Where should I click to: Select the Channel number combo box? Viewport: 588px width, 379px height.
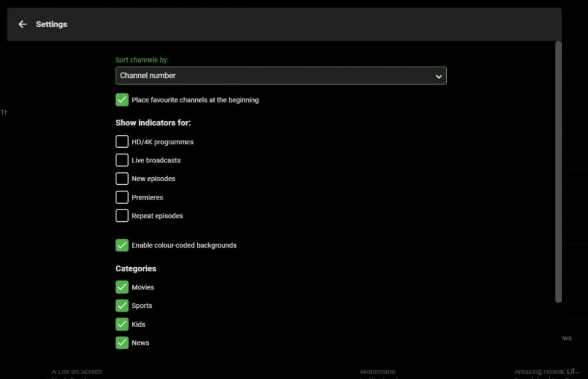tap(280, 76)
